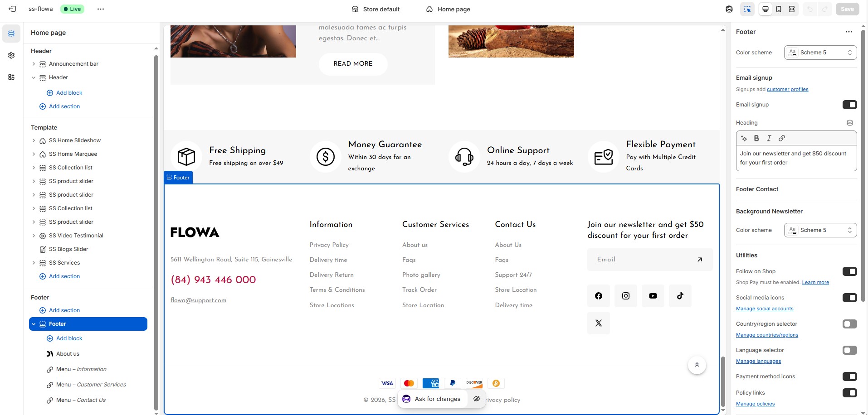Screen dimensions: 868x415
Task: Disable the Email signup toggle
Action: pos(849,105)
